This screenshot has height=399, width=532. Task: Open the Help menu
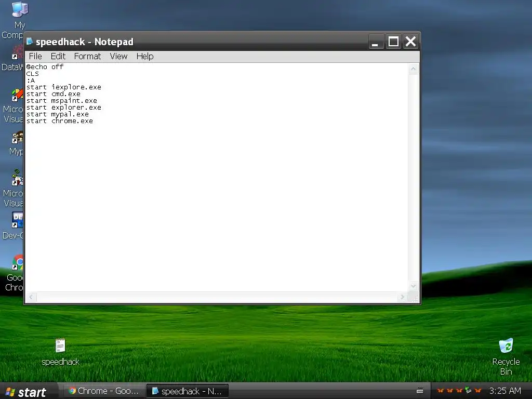(x=145, y=56)
